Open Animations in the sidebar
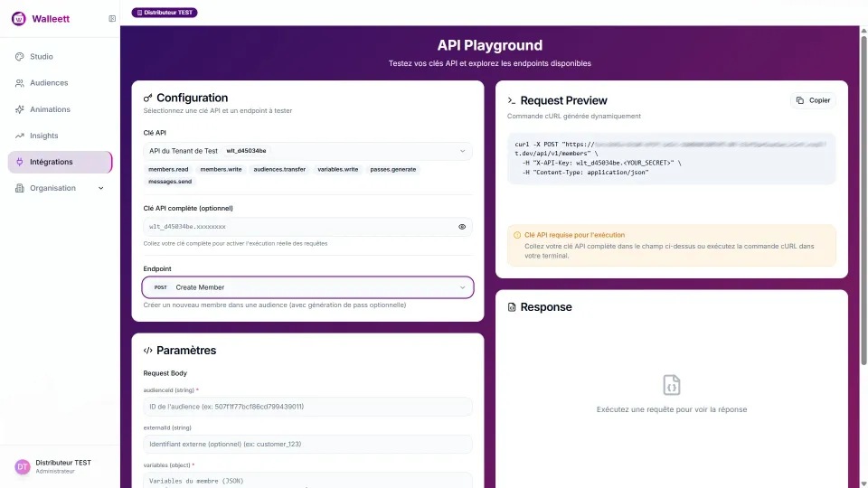 pos(60,109)
